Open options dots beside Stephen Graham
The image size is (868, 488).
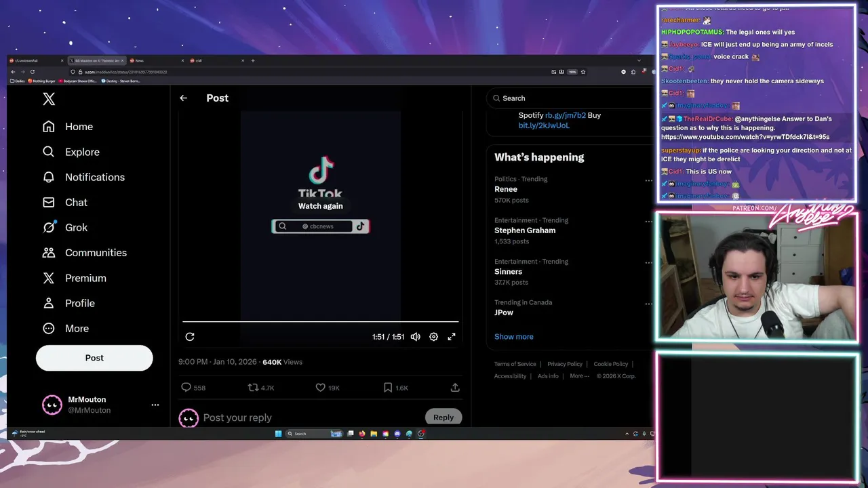[x=648, y=222]
